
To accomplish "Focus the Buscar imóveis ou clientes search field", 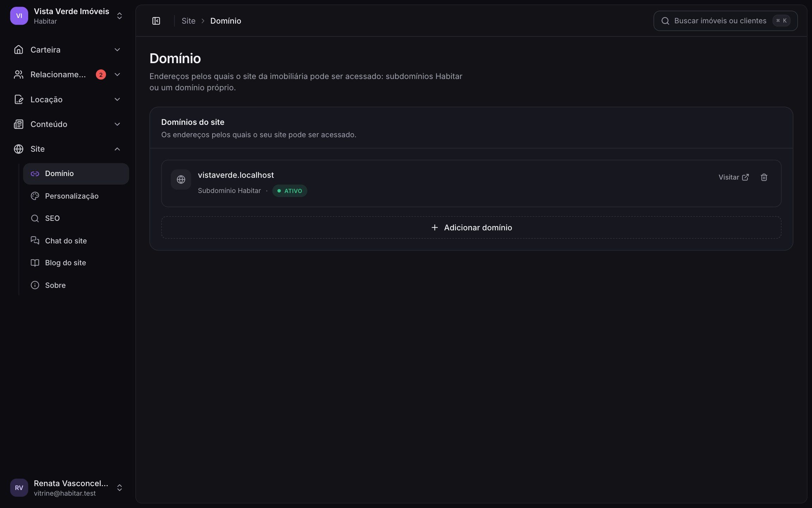I will [x=725, y=21].
